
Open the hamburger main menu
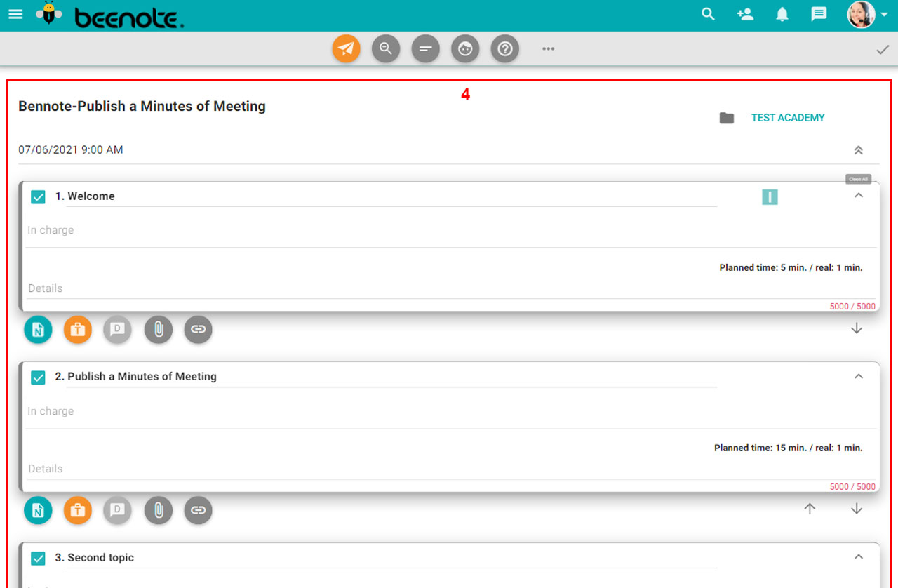[15, 14]
